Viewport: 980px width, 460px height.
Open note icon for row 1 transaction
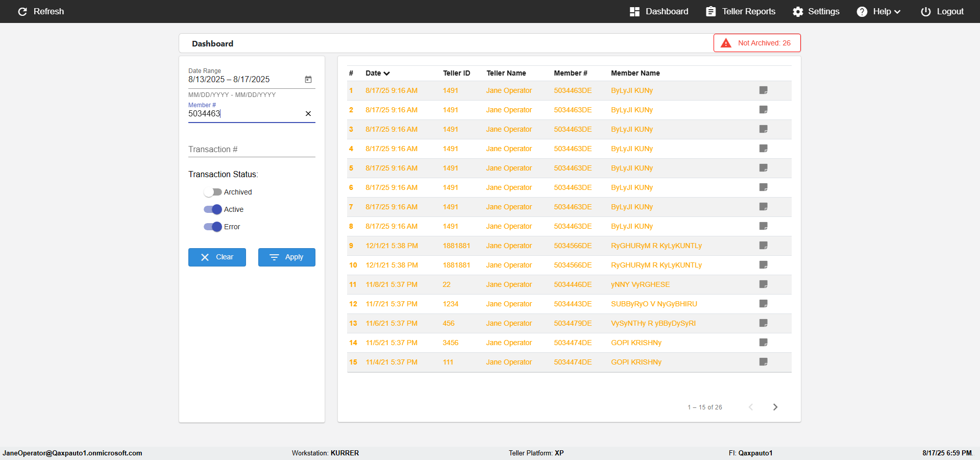763,90
